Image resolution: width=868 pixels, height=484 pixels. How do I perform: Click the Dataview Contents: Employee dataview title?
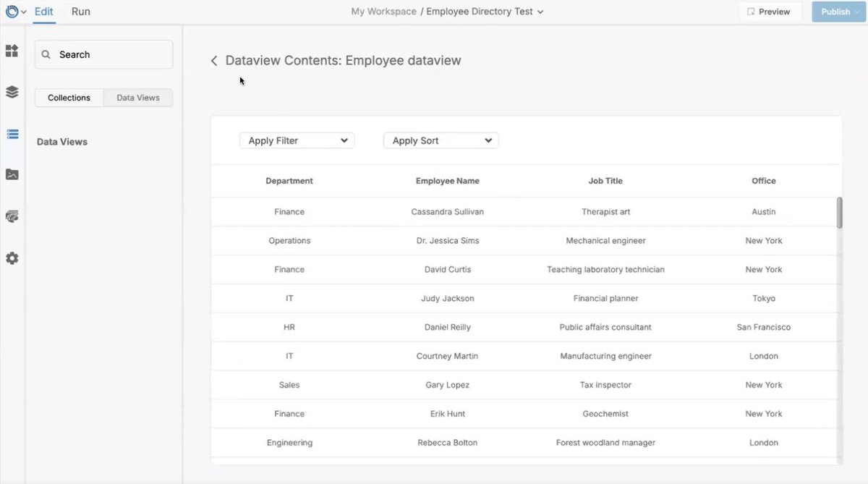click(x=343, y=61)
